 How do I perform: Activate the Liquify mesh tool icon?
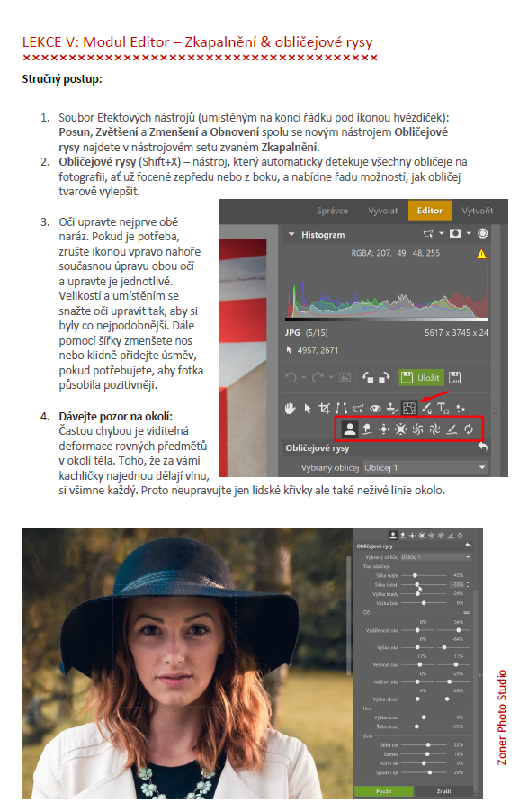point(408,409)
